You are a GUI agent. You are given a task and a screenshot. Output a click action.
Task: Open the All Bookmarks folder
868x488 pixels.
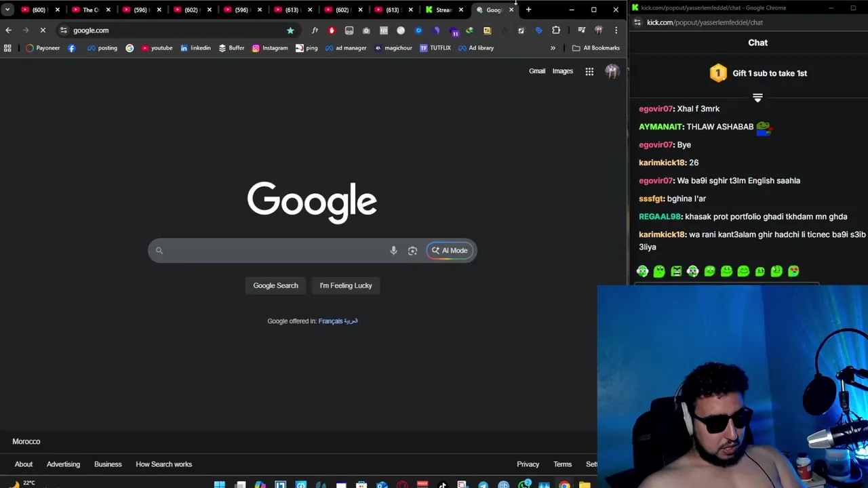(x=596, y=48)
